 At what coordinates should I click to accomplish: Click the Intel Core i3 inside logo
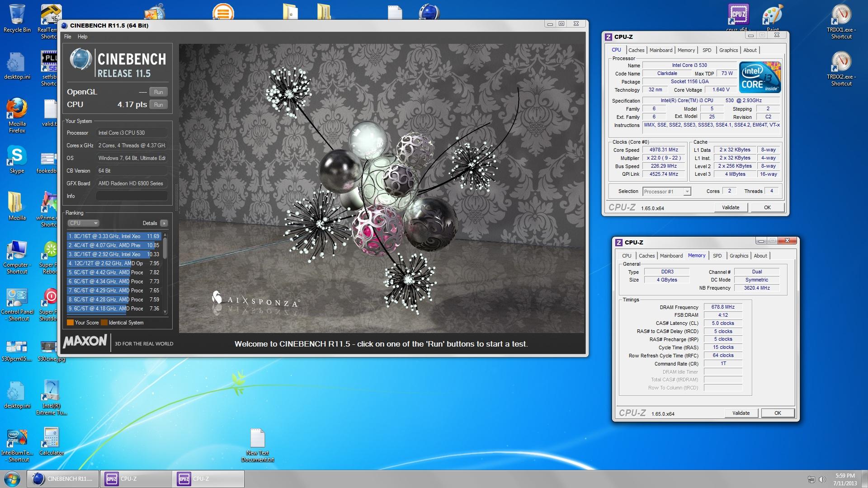[x=760, y=77]
